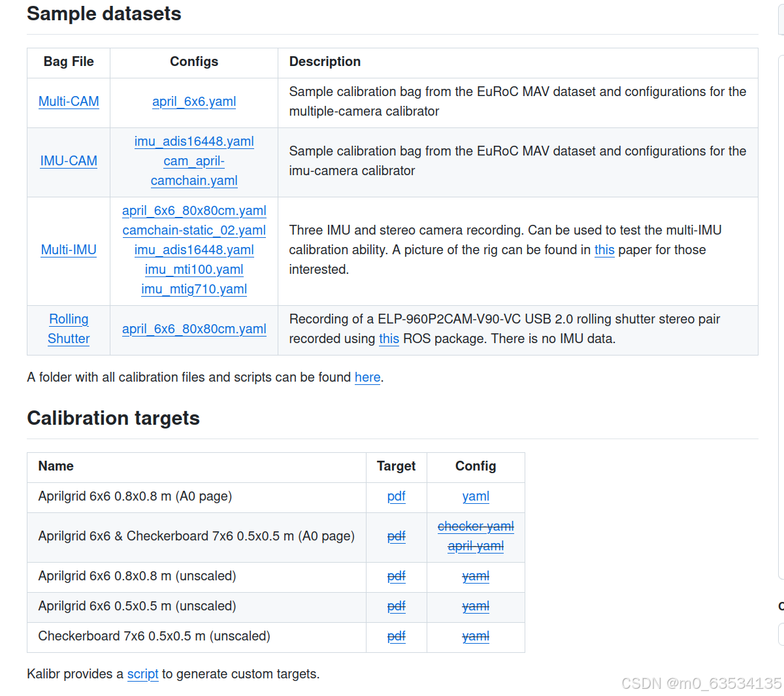Screen dimensions: 784x696
Task: Open yaml for Aprilgrid 6x6 0.5x0.5 unscaled
Action: [x=476, y=606]
